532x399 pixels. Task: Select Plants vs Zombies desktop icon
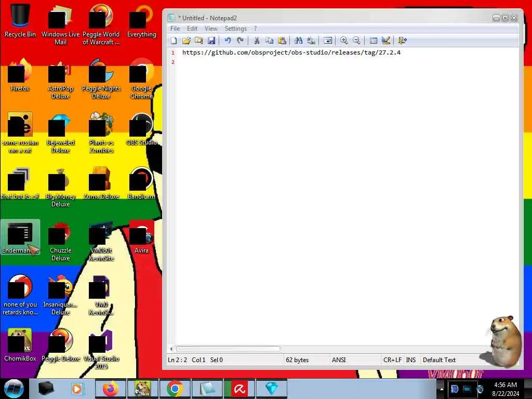pyautogui.click(x=101, y=132)
